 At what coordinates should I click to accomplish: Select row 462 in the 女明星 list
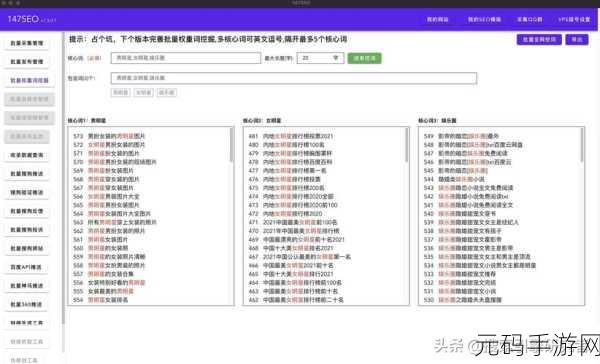[296, 300]
